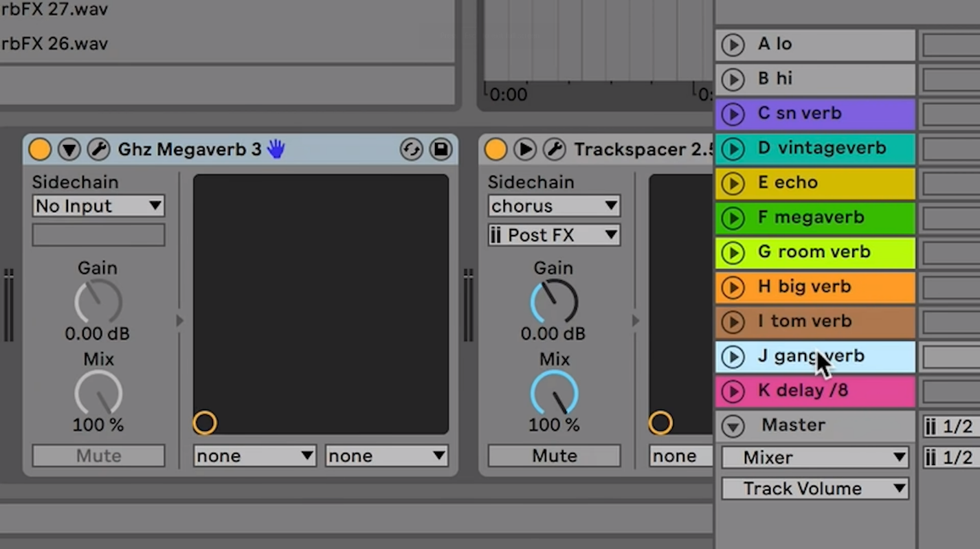Open the Track Volume parameter dropdown
The width and height of the screenshot is (980, 549).
pos(815,489)
